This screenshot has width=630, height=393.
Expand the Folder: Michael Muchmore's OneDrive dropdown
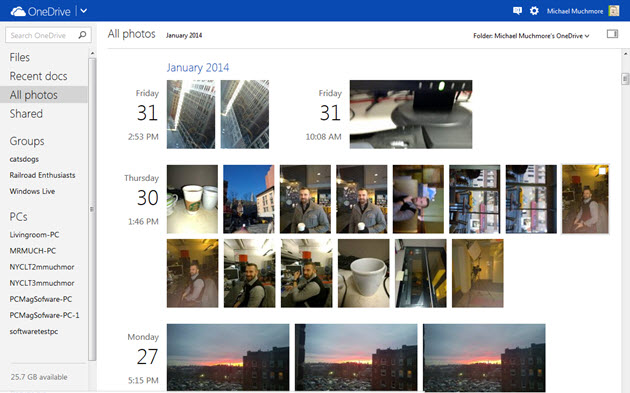531,36
